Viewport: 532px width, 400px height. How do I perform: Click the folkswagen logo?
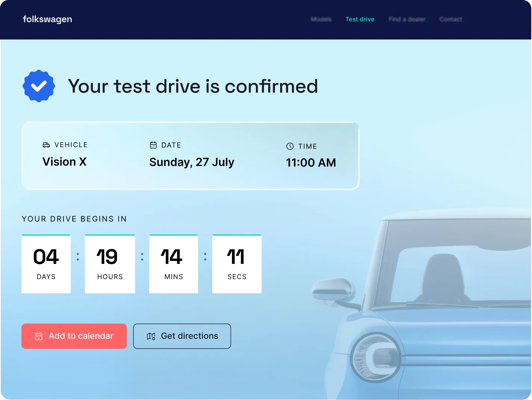(47, 19)
